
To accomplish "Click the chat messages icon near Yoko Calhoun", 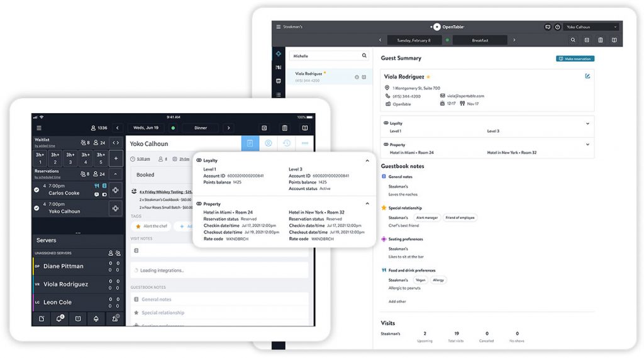I will point(547,27).
